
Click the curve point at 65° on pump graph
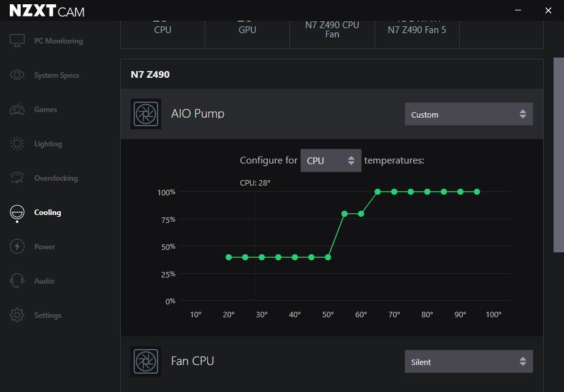tap(377, 192)
